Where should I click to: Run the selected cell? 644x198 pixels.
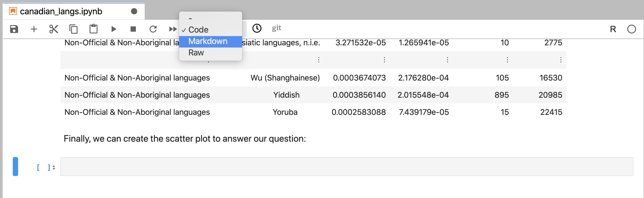click(113, 29)
